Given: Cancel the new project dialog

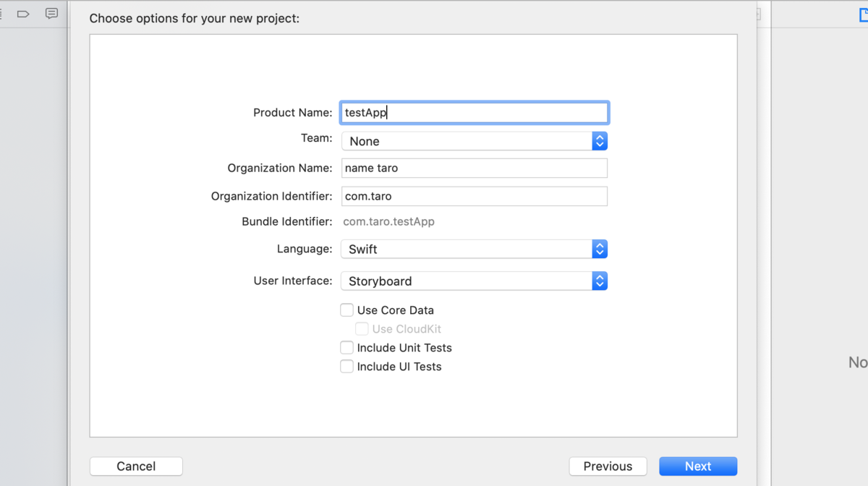Looking at the screenshot, I should [x=136, y=466].
